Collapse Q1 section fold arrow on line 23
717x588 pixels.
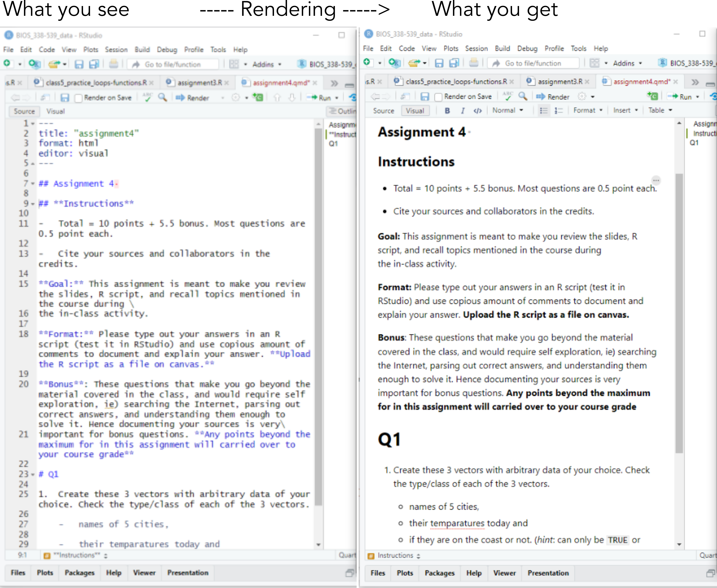pyautogui.click(x=33, y=475)
